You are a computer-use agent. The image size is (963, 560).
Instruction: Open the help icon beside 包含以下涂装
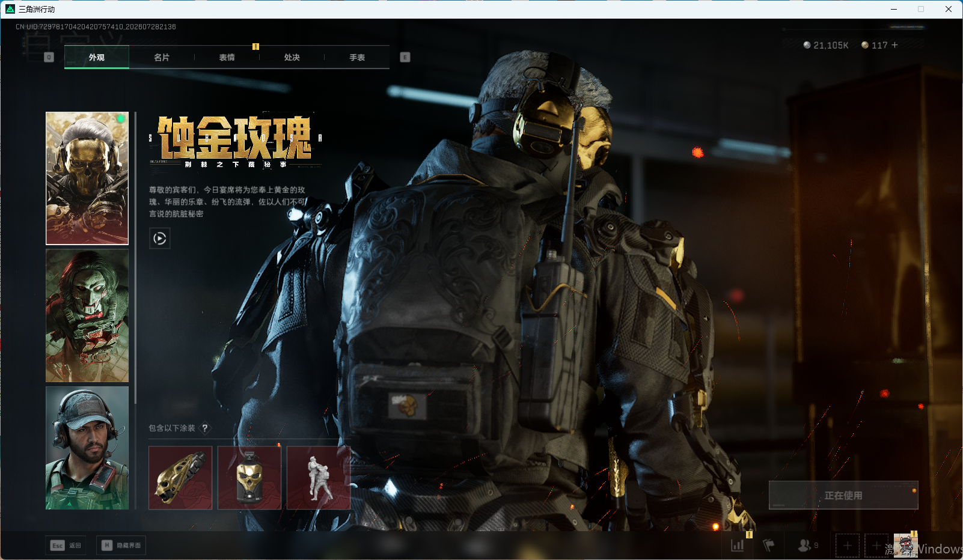point(205,428)
